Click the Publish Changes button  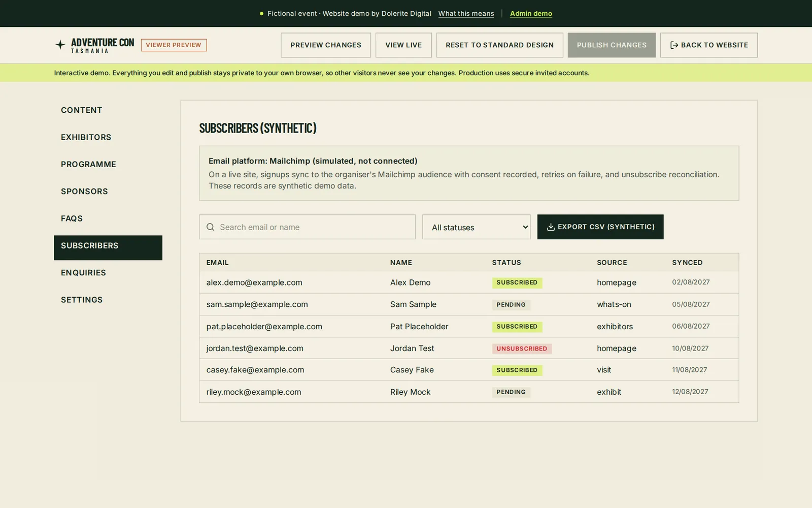[x=612, y=45]
